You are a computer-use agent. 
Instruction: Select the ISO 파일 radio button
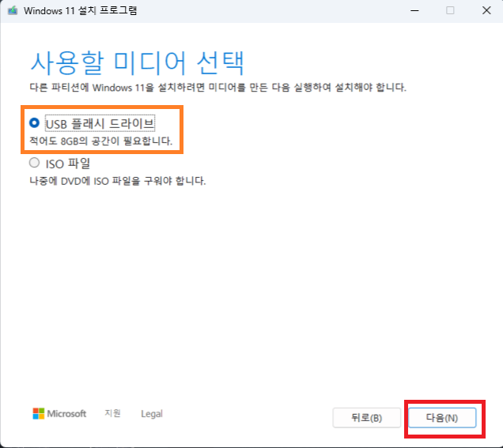click(34, 163)
